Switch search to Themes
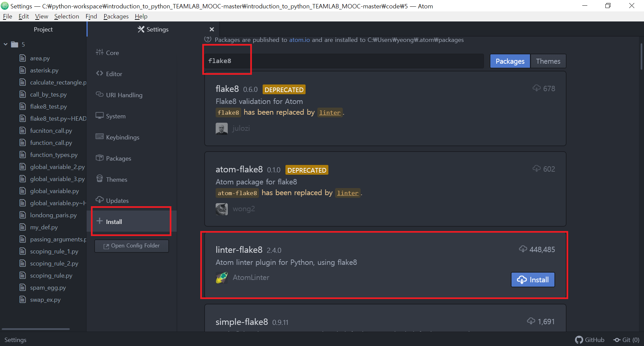The width and height of the screenshot is (644, 346). point(548,61)
